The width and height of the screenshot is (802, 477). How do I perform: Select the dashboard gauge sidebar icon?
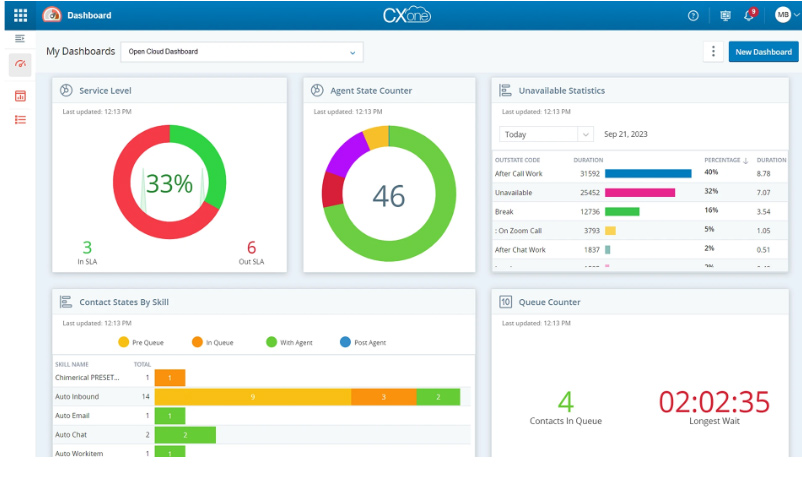pos(20,65)
